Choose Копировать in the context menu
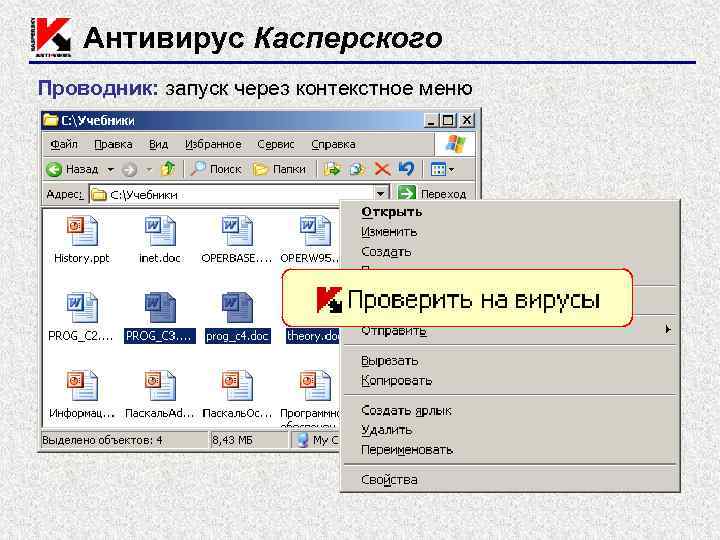The height and width of the screenshot is (540, 720). 510,381
